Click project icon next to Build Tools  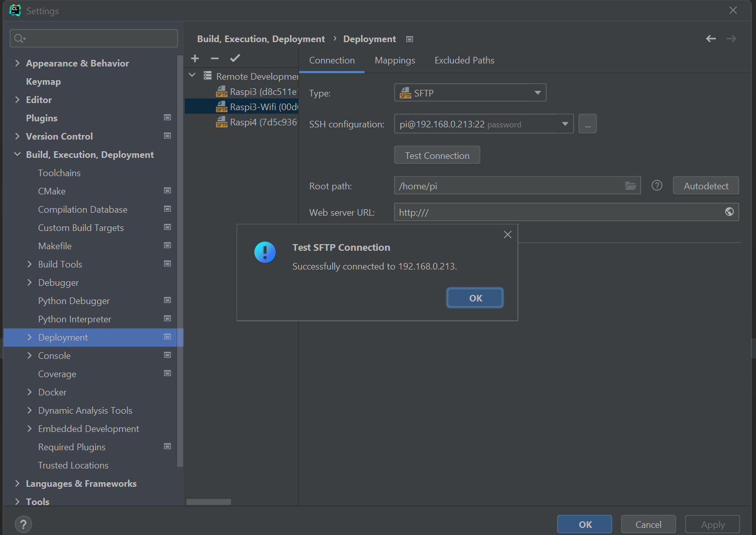coord(167,263)
